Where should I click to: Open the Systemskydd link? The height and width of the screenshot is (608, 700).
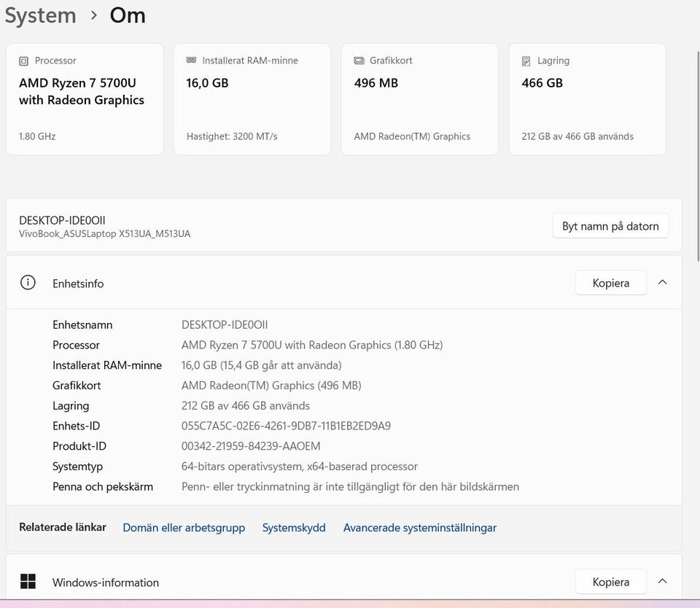tap(294, 528)
